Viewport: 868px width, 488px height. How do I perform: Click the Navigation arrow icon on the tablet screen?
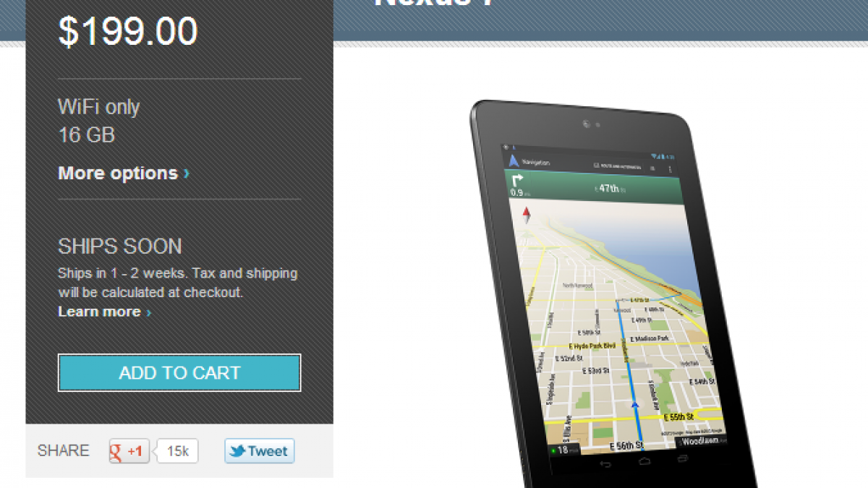point(514,160)
